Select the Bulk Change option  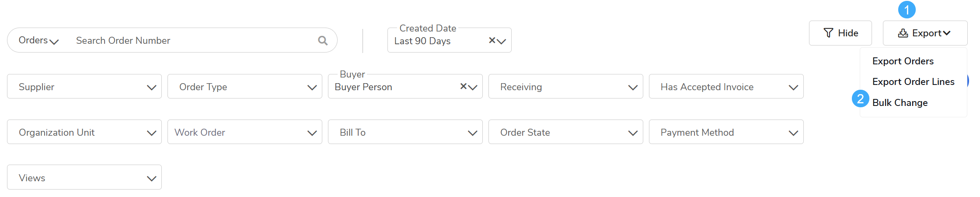tap(900, 103)
